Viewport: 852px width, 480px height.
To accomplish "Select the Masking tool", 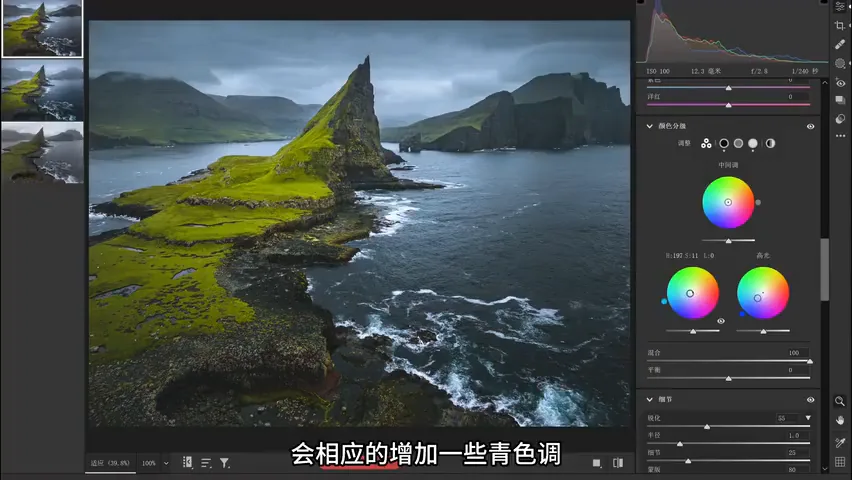I will coord(840,63).
